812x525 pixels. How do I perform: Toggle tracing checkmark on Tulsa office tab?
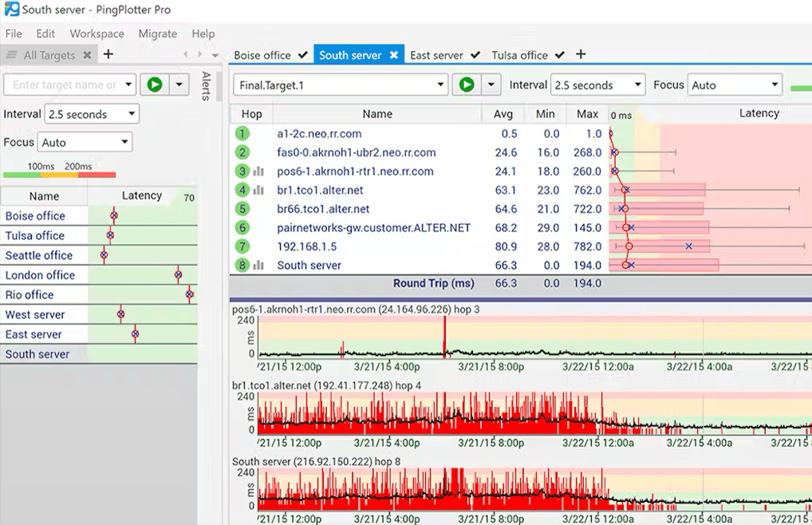(558, 55)
